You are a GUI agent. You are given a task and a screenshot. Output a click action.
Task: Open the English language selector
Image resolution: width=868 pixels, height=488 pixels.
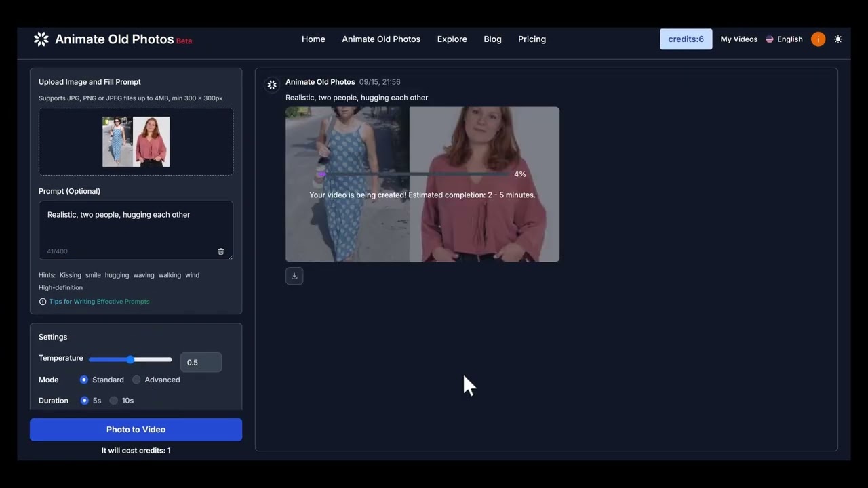click(x=784, y=39)
